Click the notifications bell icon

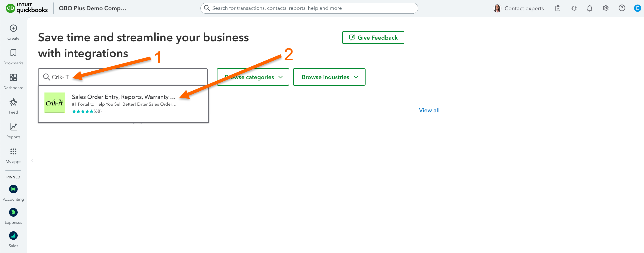589,8
